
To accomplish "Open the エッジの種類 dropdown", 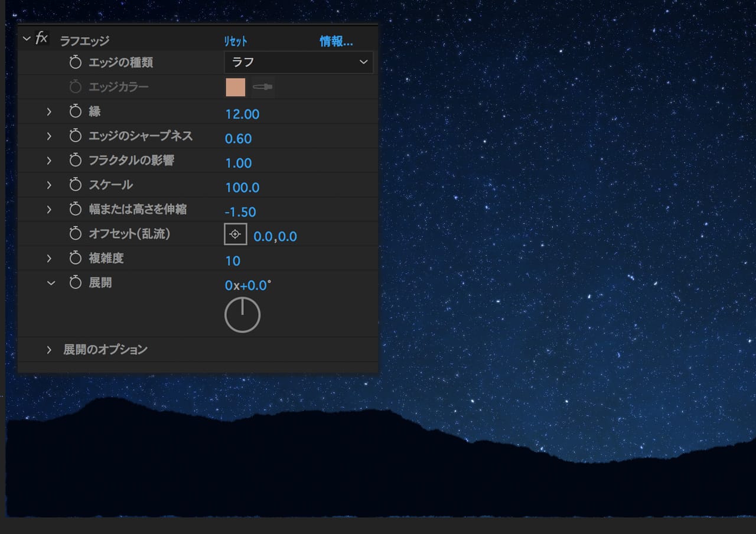I will pyautogui.click(x=298, y=63).
